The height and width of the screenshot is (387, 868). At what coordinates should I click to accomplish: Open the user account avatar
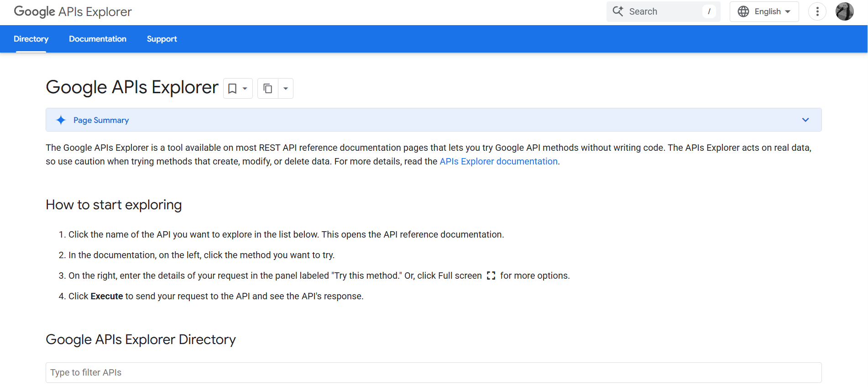pos(844,11)
